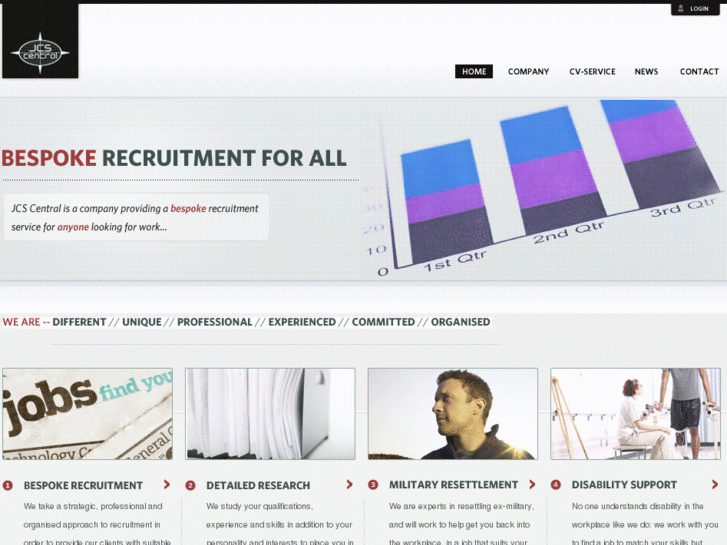Click the user icon in Login button
Viewport: 727px width, 545px height.
[x=681, y=8]
